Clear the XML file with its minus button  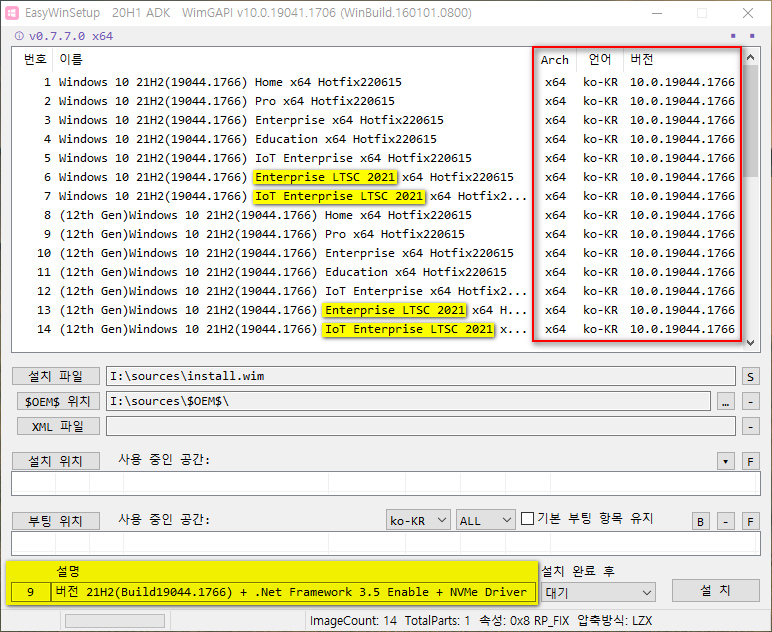point(750,427)
